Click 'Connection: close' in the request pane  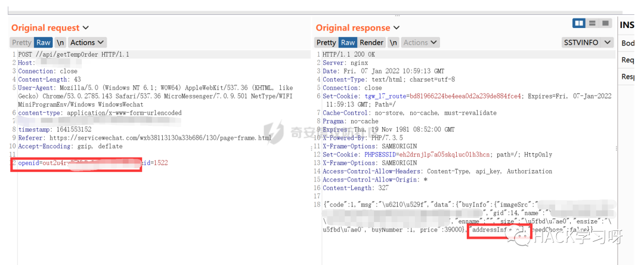pyautogui.click(x=48, y=71)
